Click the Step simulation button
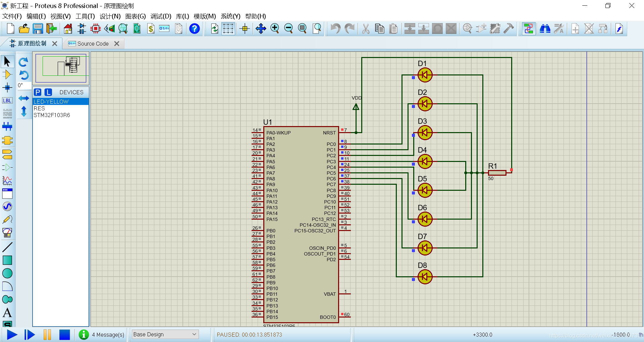Screen dimensions: 644x342 (30, 335)
